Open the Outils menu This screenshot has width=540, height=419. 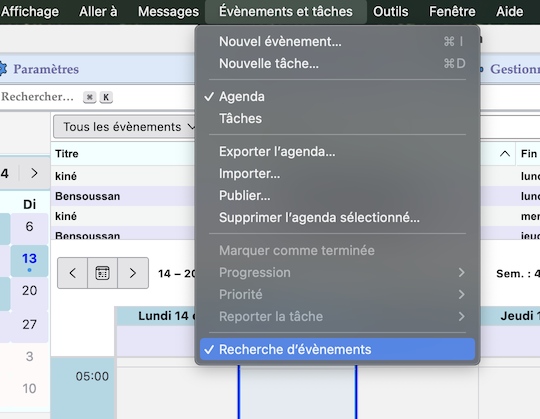click(391, 12)
